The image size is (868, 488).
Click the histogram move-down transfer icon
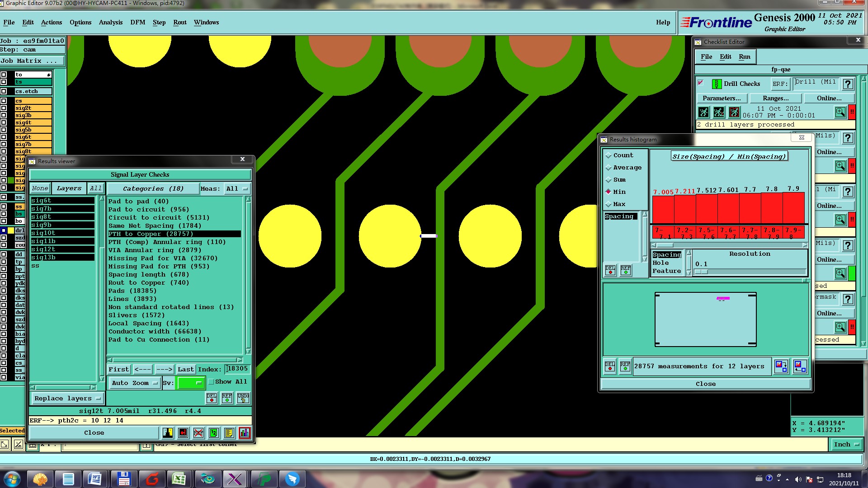click(x=781, y=366)
